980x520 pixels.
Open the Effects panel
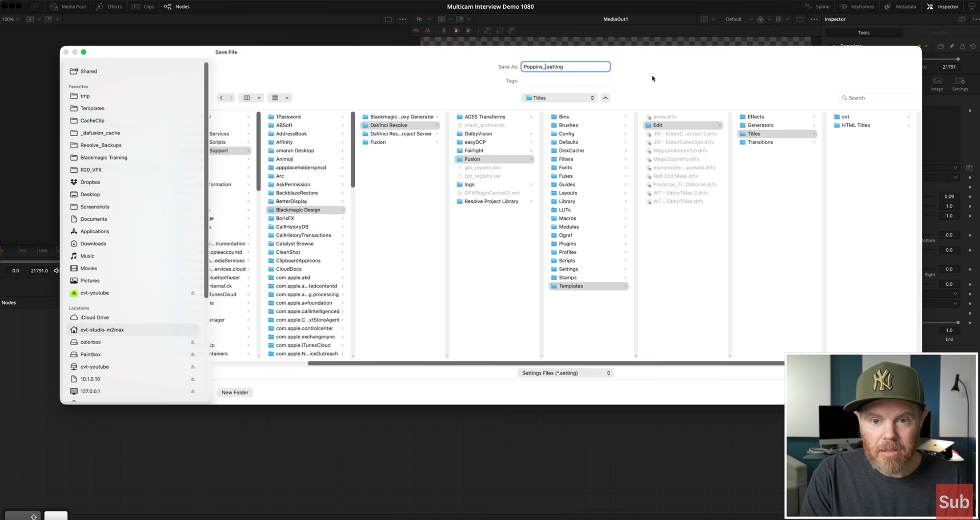pyautogui.click(x=109, y=6)
